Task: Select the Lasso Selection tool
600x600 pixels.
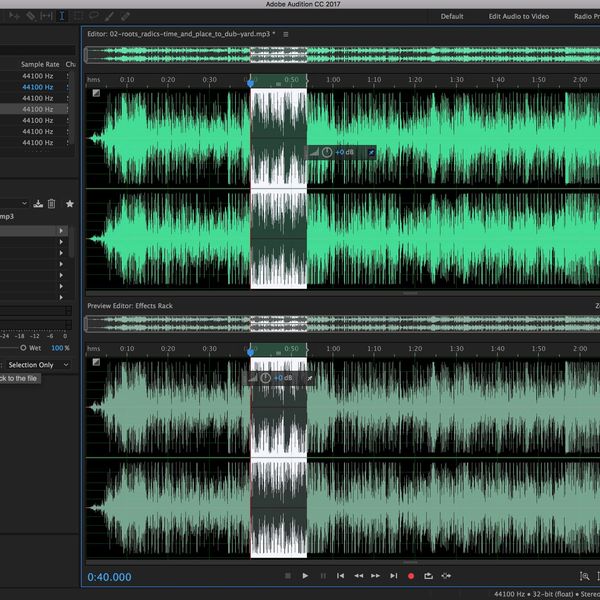Action: click(94, 17)
